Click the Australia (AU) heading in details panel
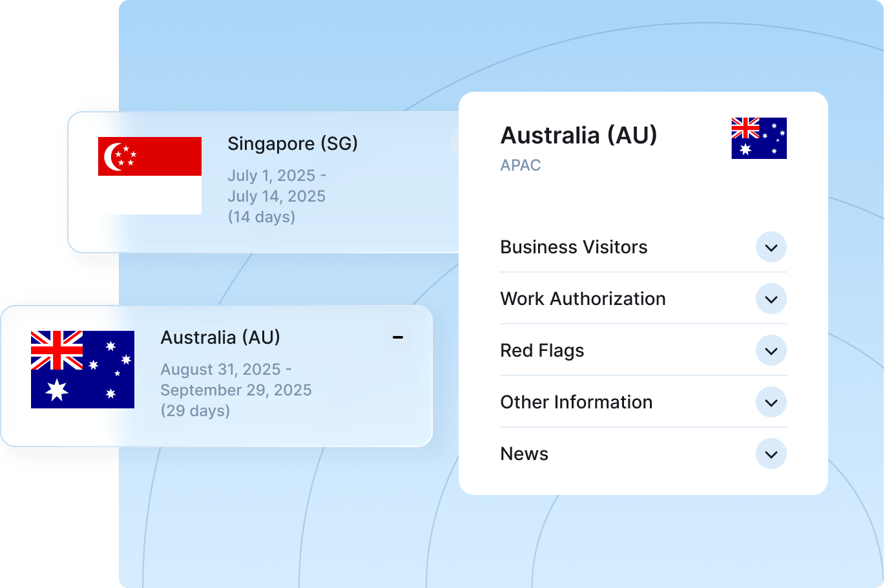Viewport: 885px width, 588px height. [579, 136]
